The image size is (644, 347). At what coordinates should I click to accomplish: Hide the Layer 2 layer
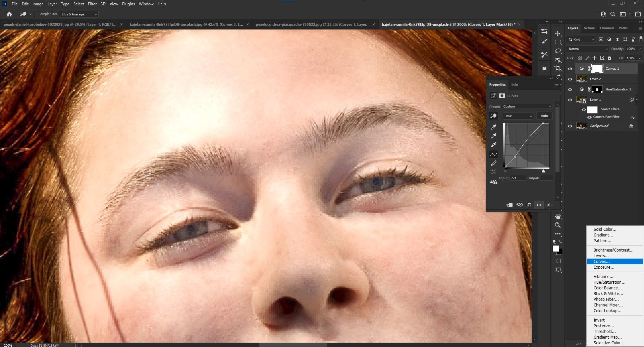point(570,79)
